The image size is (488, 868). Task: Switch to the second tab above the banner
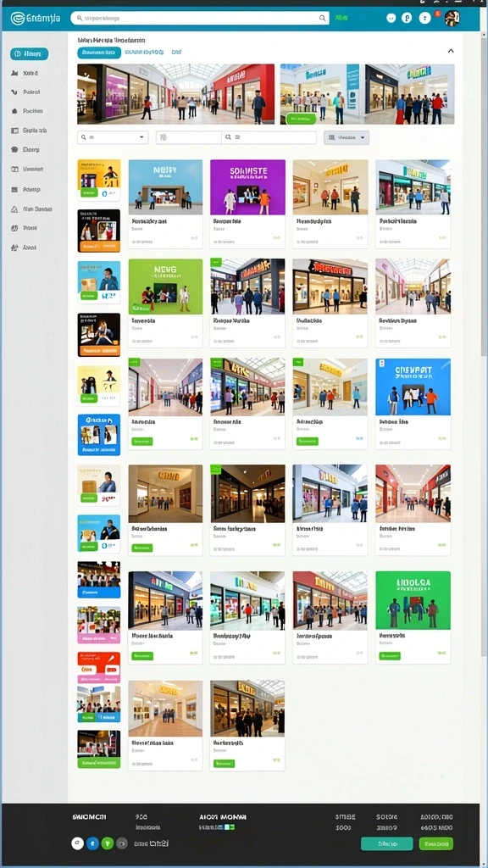pos(144,52)
